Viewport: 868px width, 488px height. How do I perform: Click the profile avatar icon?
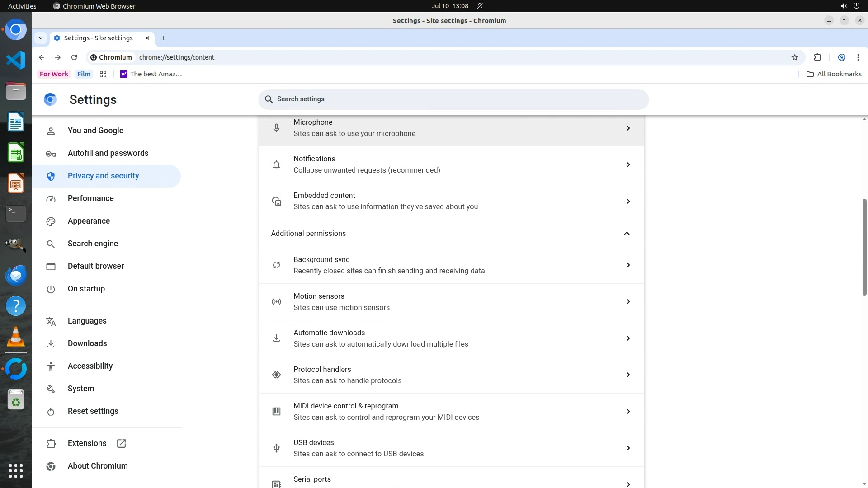pyautogui.click(x=841, y=57)
